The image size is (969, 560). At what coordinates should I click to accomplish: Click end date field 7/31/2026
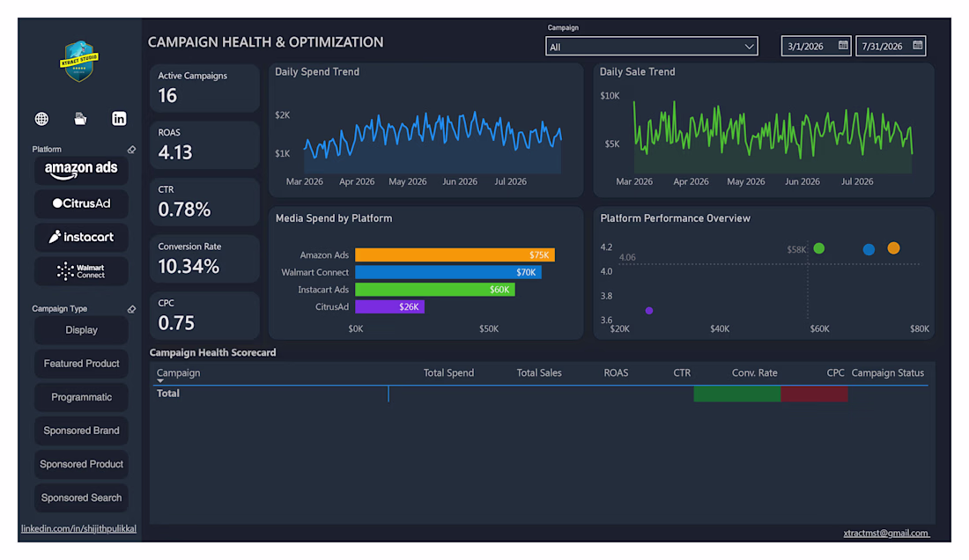(x=891, y=46)
